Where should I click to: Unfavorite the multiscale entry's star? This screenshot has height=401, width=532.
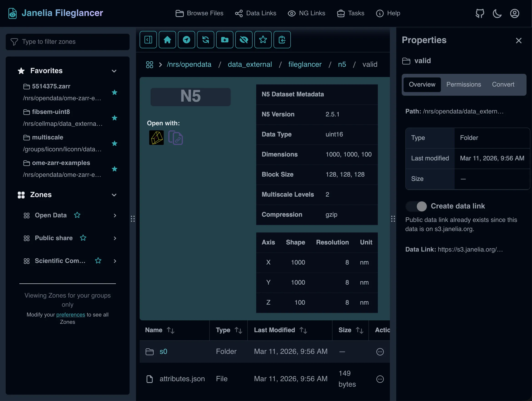point(115,144)
